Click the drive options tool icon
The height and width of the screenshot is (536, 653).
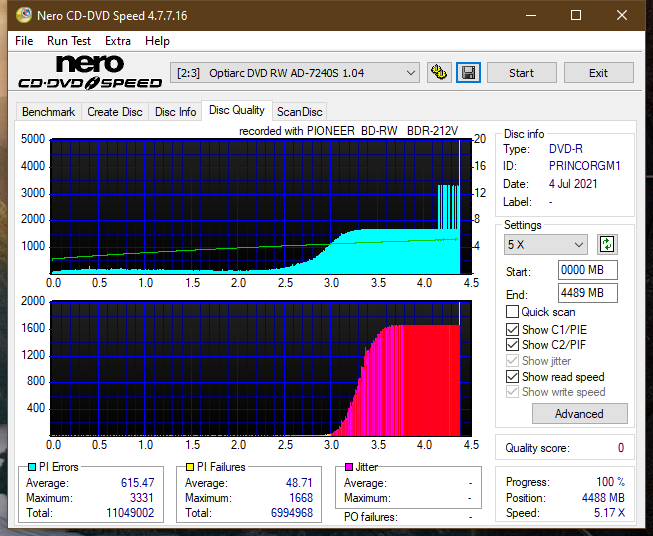[x=439, y=73]
